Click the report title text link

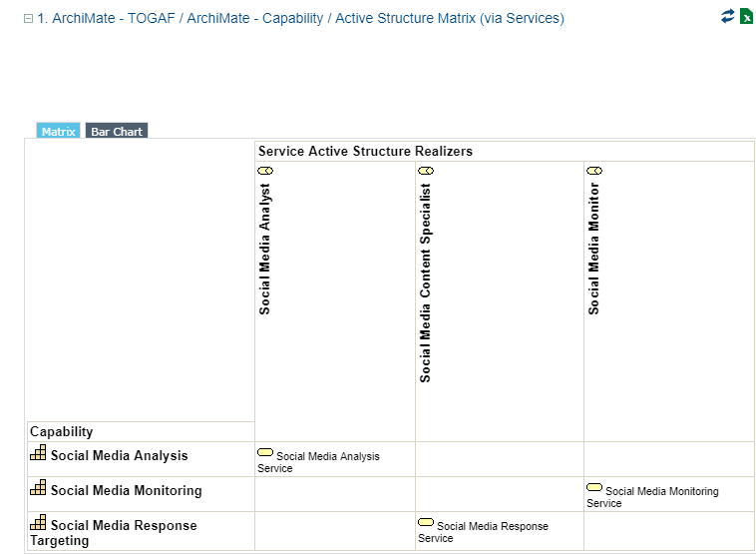[300, 19]
